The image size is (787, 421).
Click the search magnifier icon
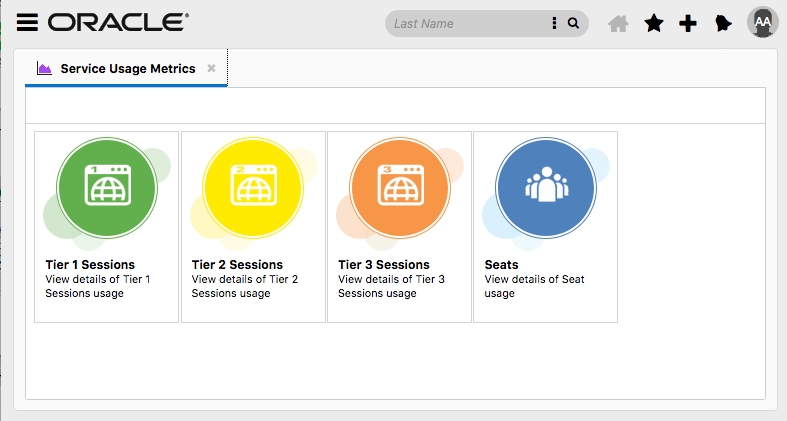point(574,23)
